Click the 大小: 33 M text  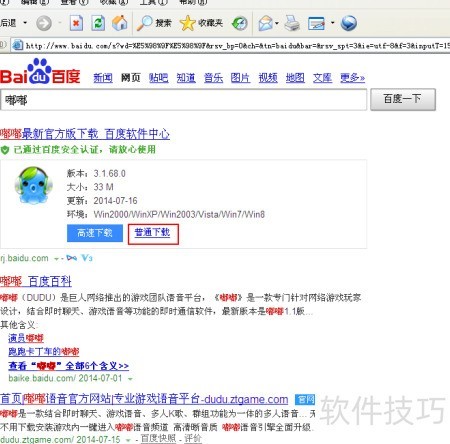[90, 187]
